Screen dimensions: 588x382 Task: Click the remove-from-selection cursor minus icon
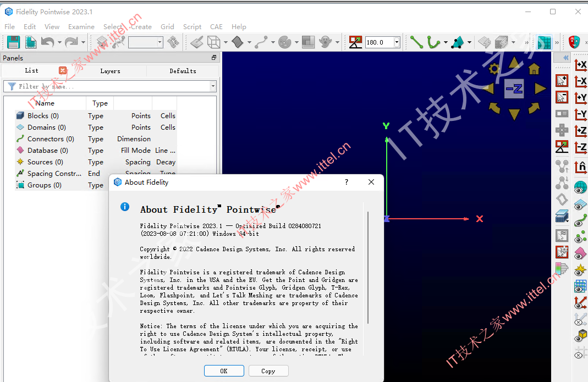pyautogui.click(x=562, y=98)
